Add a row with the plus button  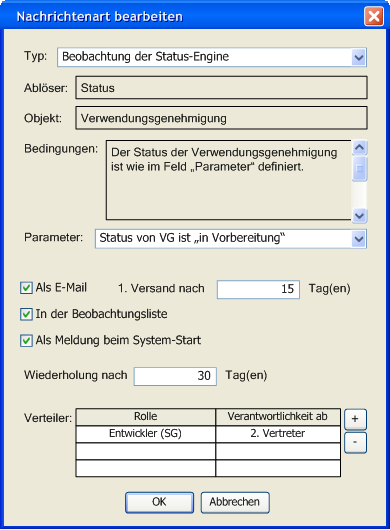point(355,419)
